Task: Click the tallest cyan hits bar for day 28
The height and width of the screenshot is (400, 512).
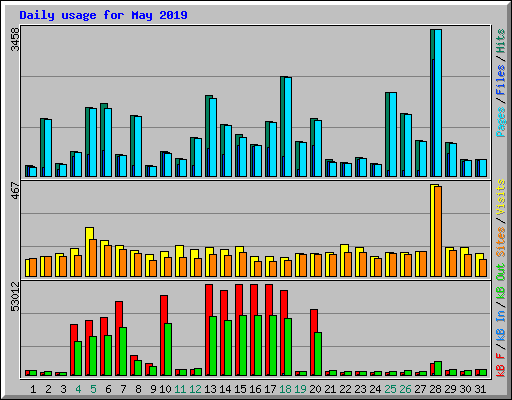Action: tap(438, 103)
